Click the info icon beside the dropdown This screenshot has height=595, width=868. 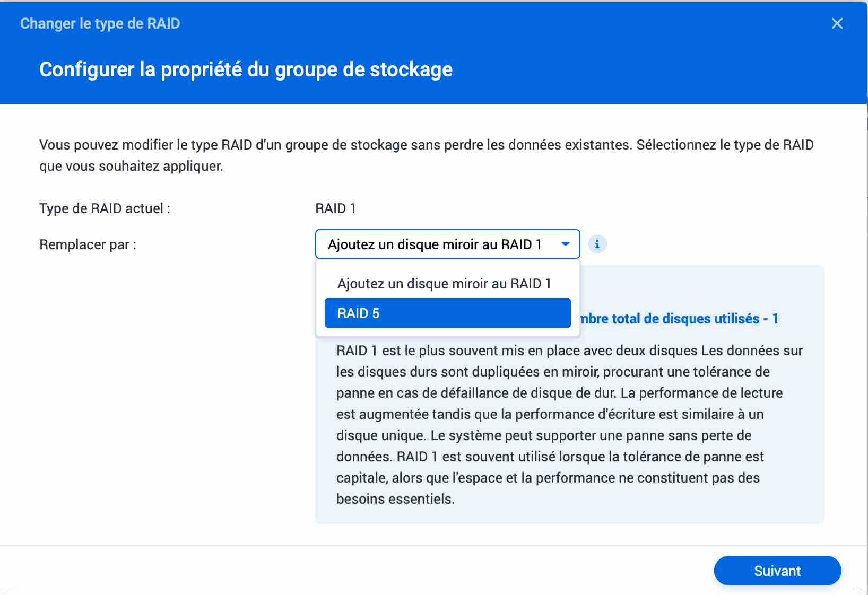[597, 244]
